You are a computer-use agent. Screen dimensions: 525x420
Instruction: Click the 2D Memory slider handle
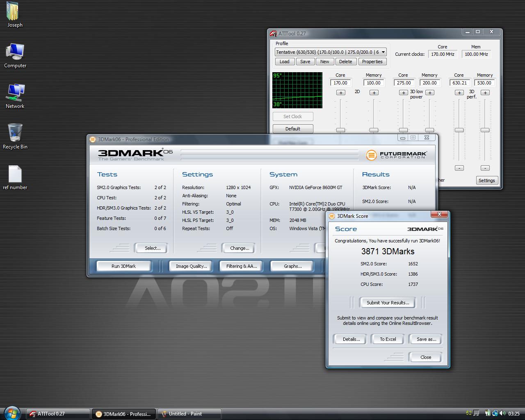pyautogui.click(x=374, y=130)
